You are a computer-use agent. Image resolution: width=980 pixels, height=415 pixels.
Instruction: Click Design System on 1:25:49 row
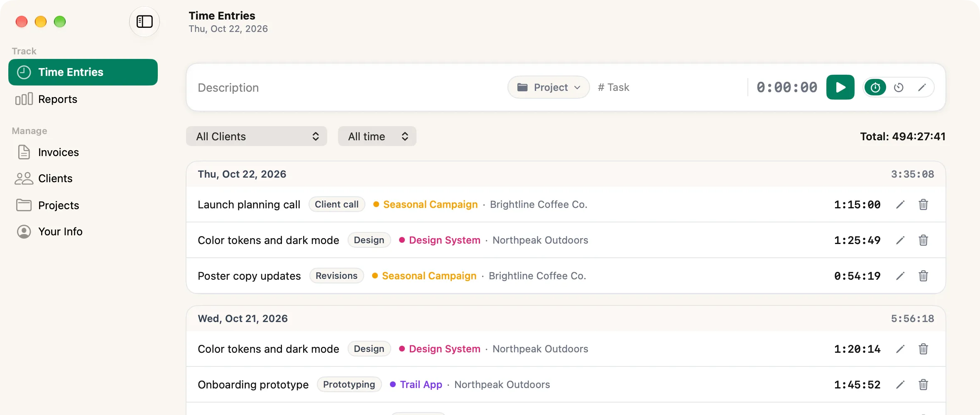click(x=445, y=240)
